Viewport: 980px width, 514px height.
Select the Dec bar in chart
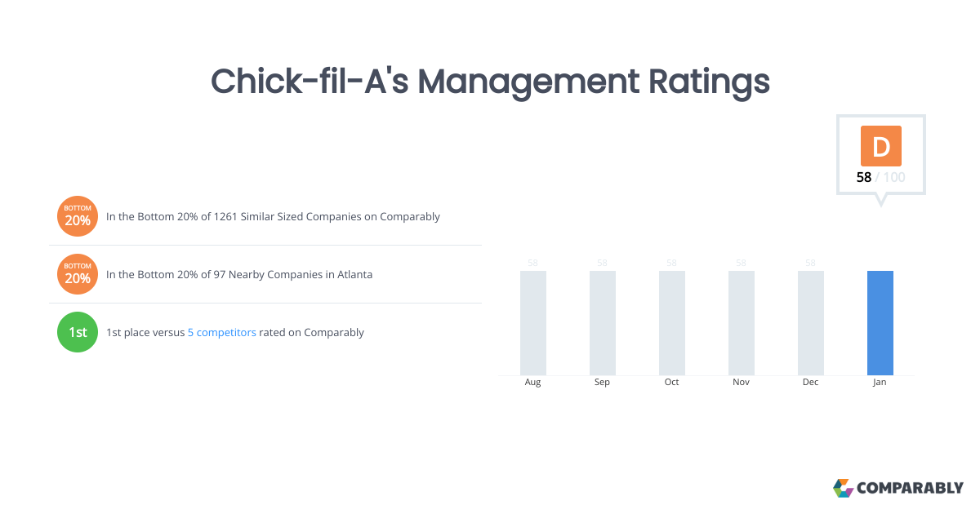point(811,323)
